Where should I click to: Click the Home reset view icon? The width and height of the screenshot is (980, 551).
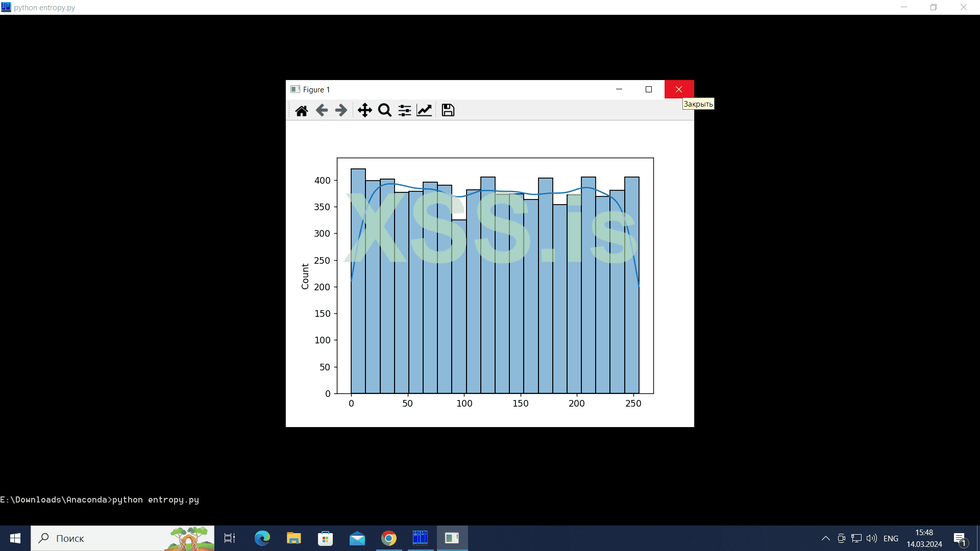[x=301, y=110]
